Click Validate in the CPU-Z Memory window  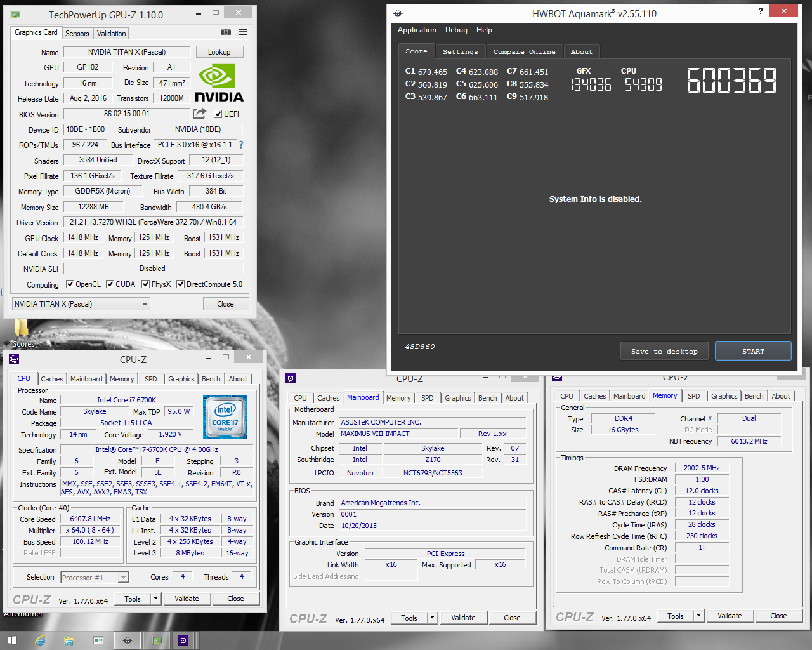pos(730,616)
